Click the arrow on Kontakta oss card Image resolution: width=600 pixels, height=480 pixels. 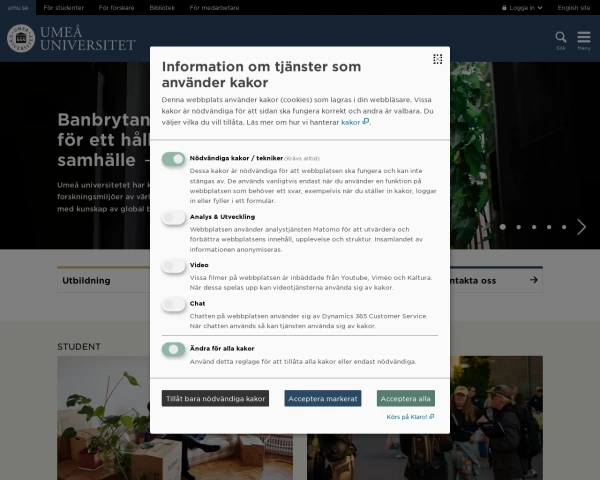tap(534, 280)
